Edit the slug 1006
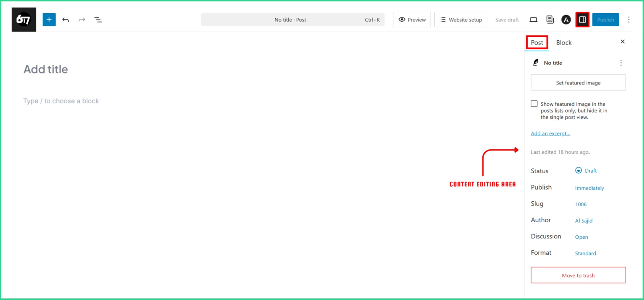This screenshot has height=300, width=644. (x=581, y=204)
